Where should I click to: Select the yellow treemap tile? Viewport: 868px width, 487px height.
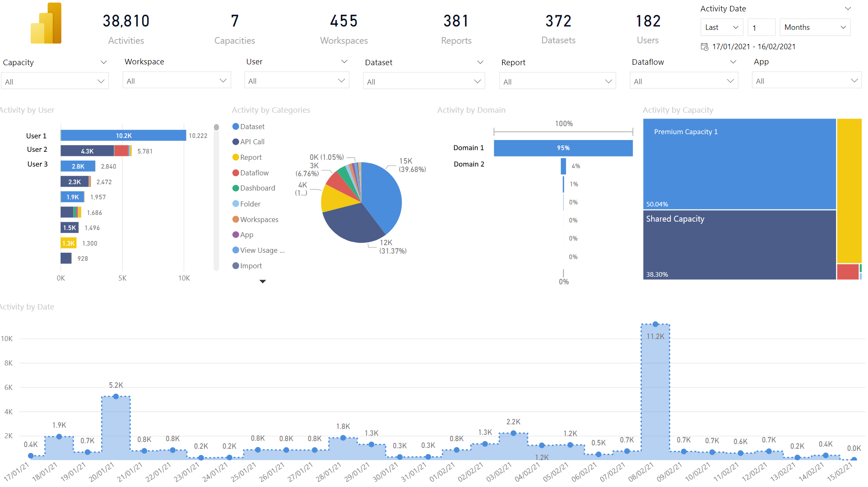[849, 191]
